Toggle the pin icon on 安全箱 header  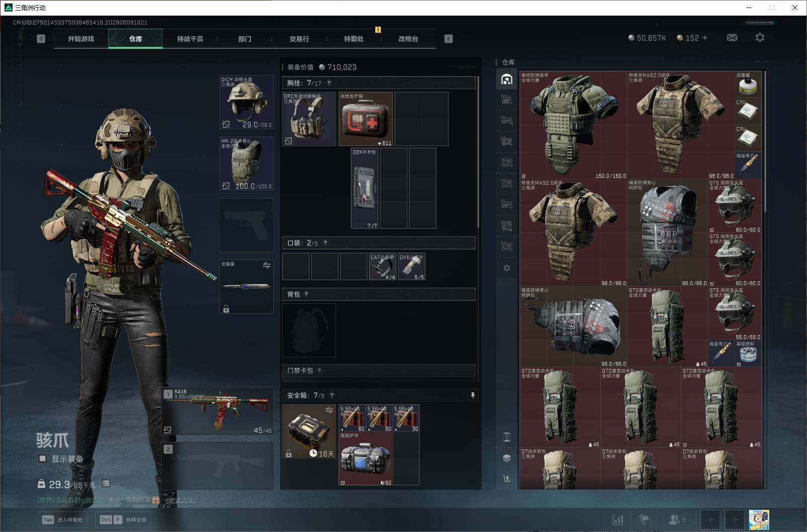(x=473, y=395)
